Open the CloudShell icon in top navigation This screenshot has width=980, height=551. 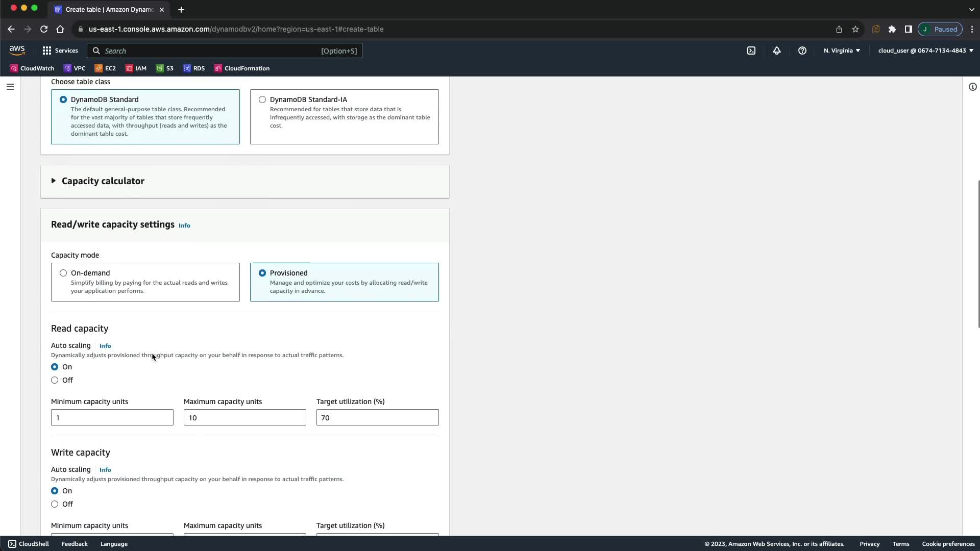coord(751,51)
